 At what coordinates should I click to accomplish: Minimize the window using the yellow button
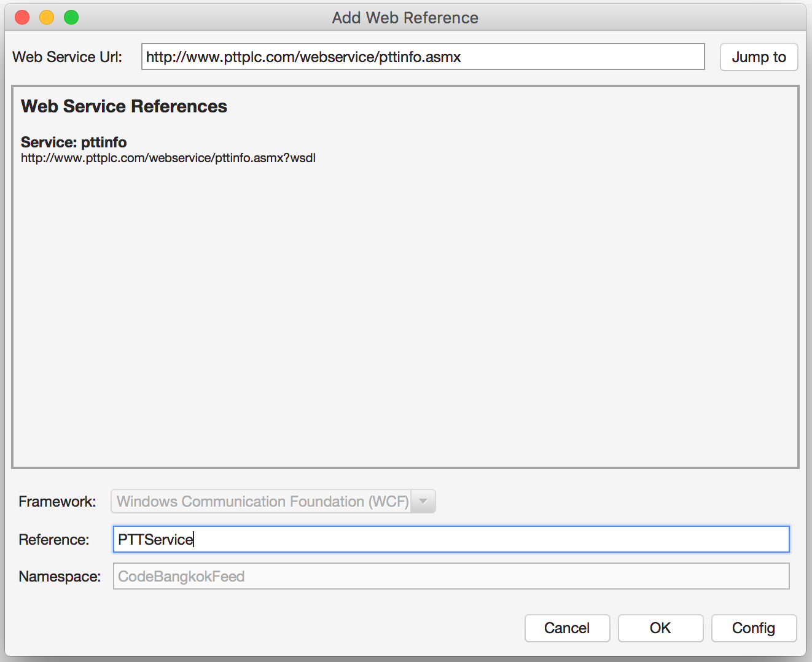pyautogui.click(x=47, y=17)
